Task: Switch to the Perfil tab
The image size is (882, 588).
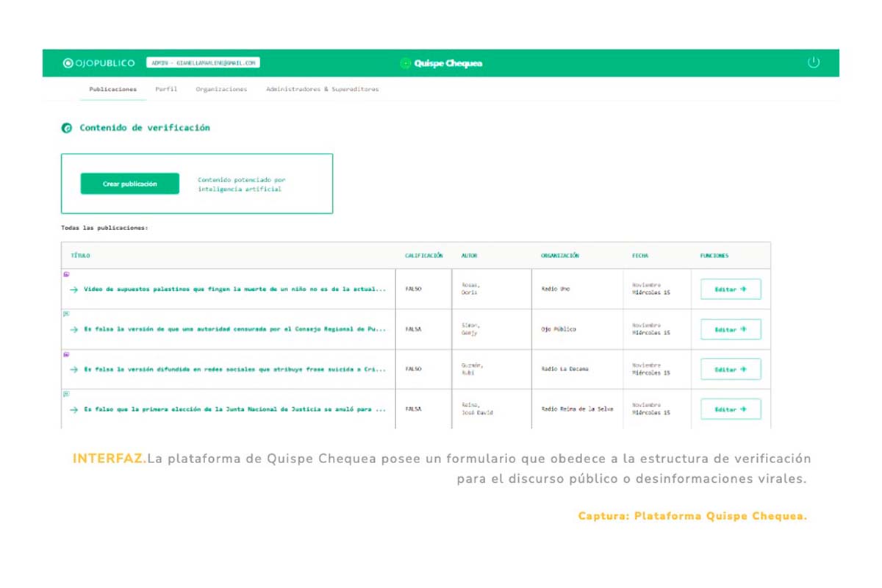Action: [166, 89]
